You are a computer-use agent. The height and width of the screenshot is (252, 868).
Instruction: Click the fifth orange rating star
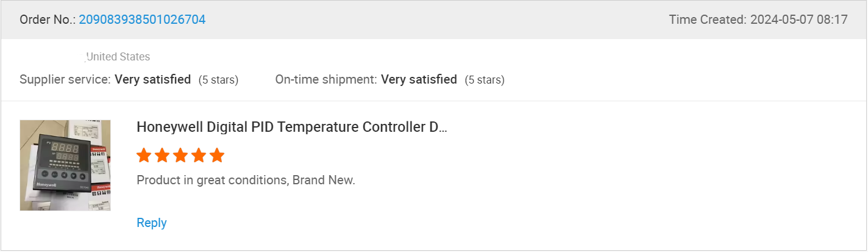[x=217, y=156]
